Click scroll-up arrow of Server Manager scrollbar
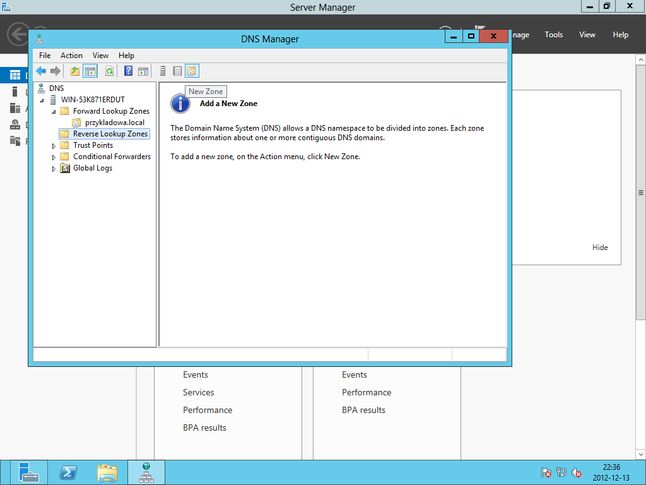Screen dimensions: 646x485 click(641, 60)
